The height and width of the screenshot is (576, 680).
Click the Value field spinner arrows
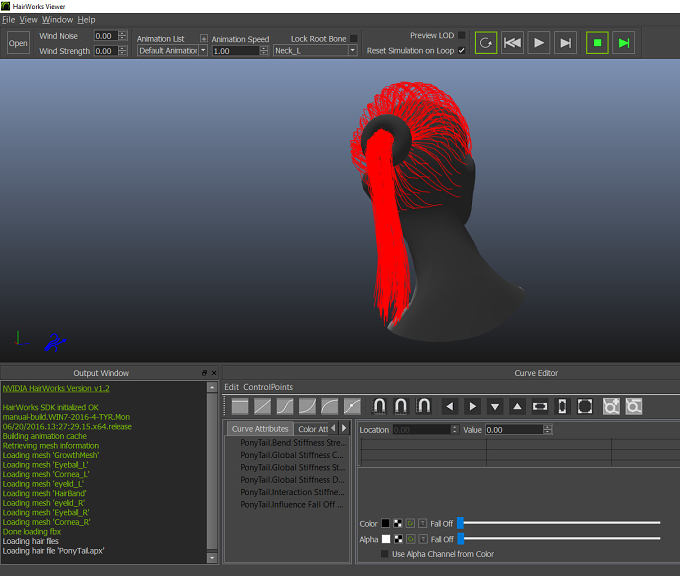pyautogui.click(x=548, y=430)
